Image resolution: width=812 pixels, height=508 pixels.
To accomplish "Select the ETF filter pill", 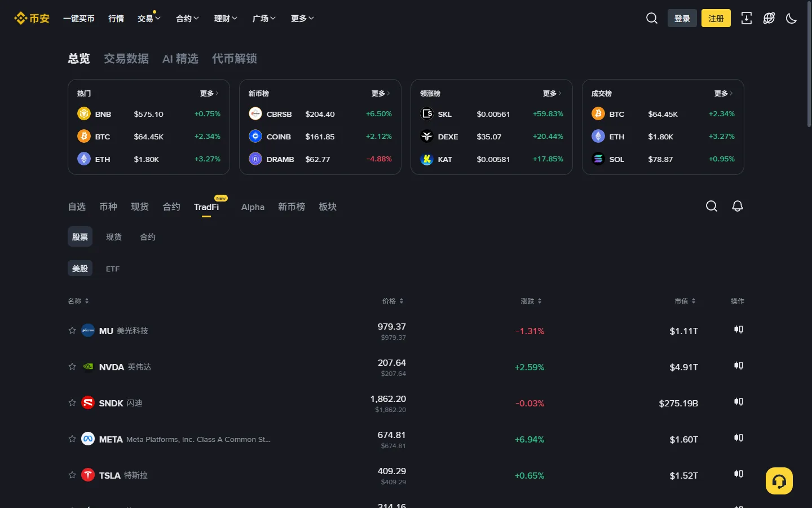I will pos(113,269).
